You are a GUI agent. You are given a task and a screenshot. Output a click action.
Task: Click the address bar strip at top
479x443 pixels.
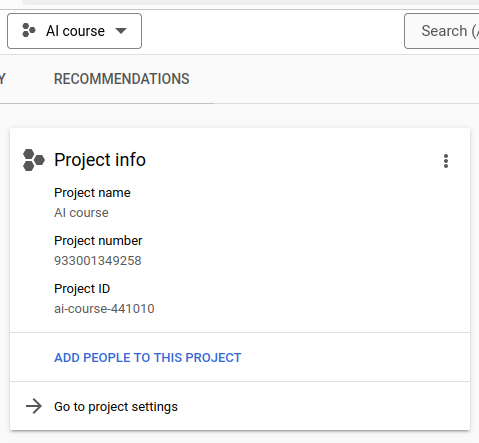tap(250, 2)
